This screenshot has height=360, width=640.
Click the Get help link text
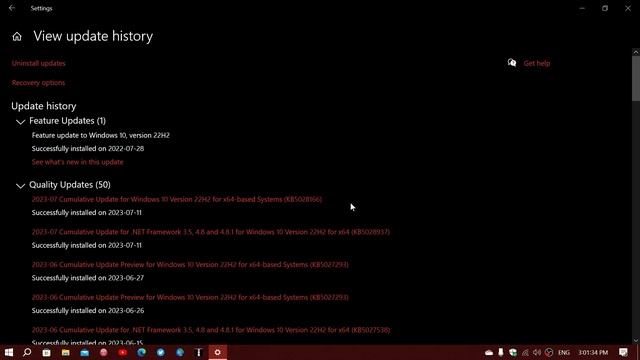537,63
